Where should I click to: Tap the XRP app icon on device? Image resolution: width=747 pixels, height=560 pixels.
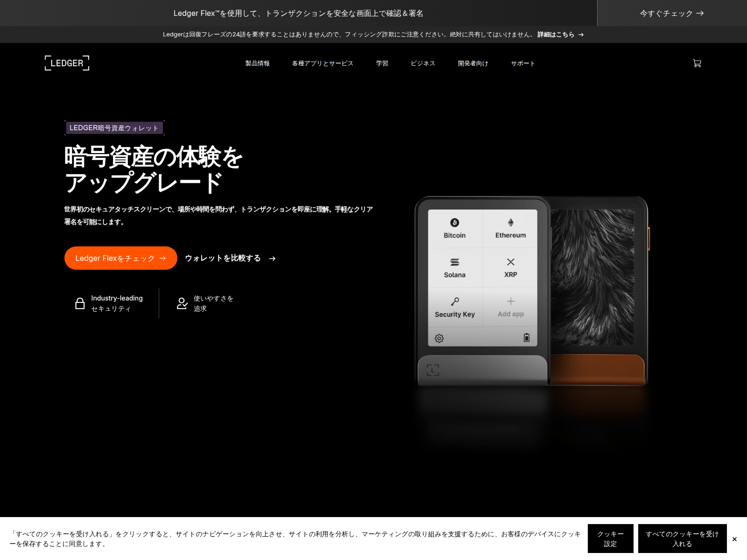point(511,262)
